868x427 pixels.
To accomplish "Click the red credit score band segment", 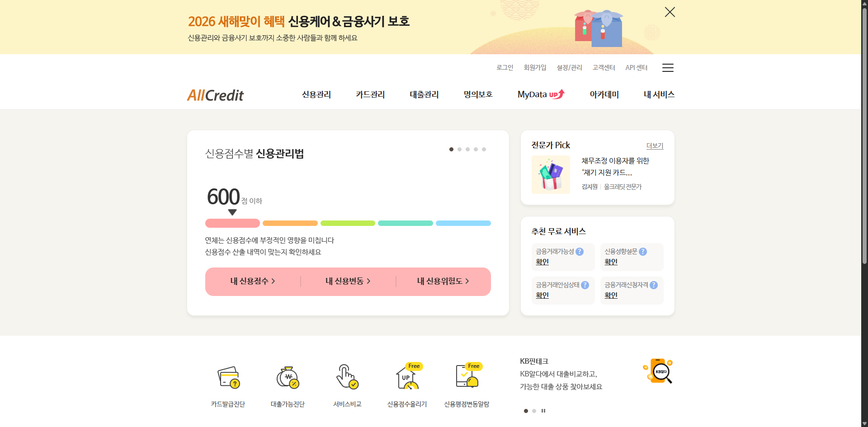I will point(232,223).
